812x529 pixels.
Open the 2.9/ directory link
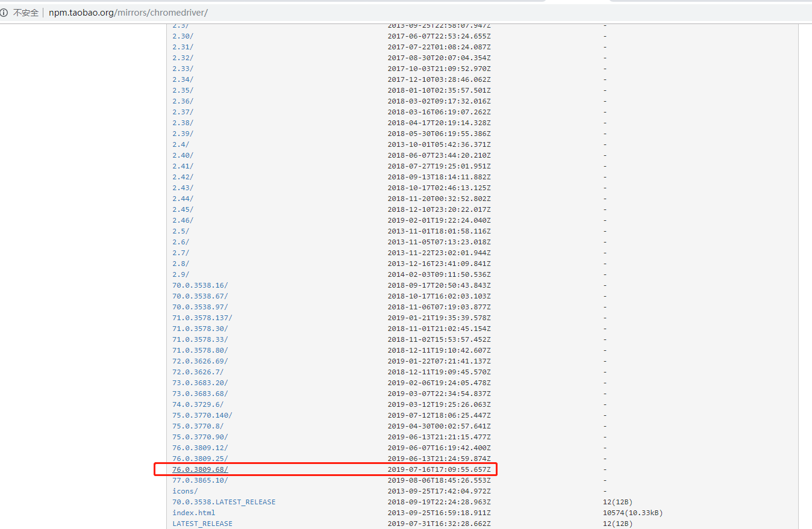pos(178,274)
